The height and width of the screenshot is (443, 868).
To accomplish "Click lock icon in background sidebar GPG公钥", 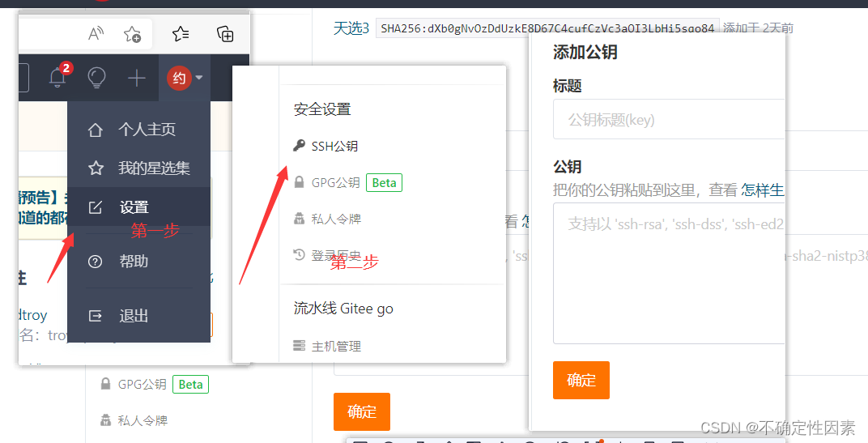I will click(x=105, y=384).
